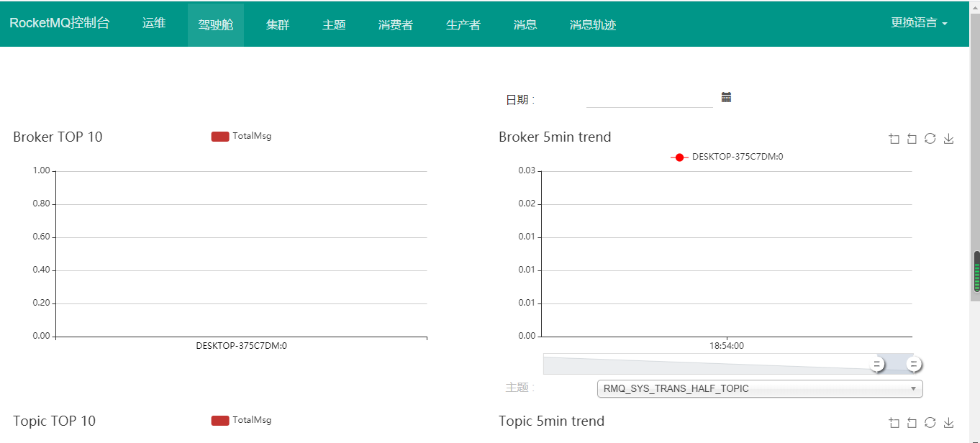The height and width of the screenshot is (443, 980).
Task: Save Topic 5min trend chart as image
Action: point(948,423)
